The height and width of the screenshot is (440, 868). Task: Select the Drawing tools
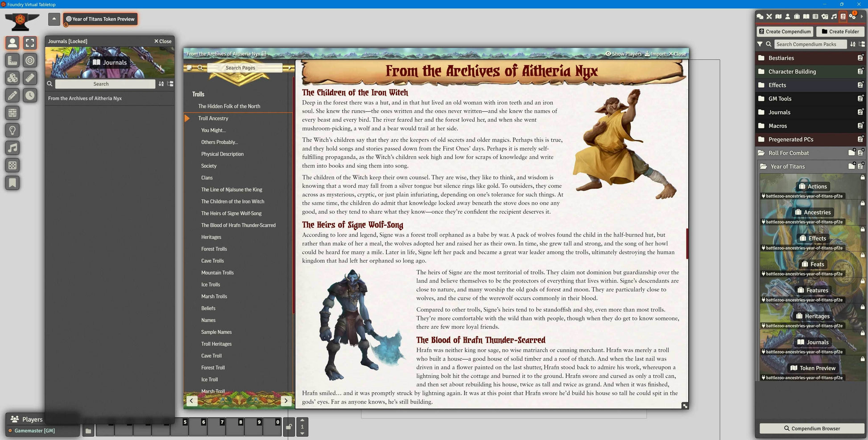pyautogui.click(x=12, y=95)
